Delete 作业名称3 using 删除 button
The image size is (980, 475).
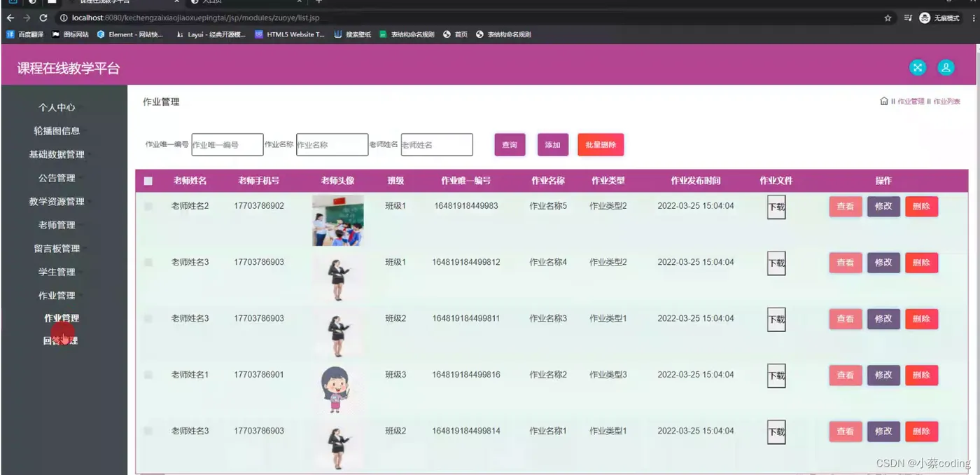coord(921,319)
